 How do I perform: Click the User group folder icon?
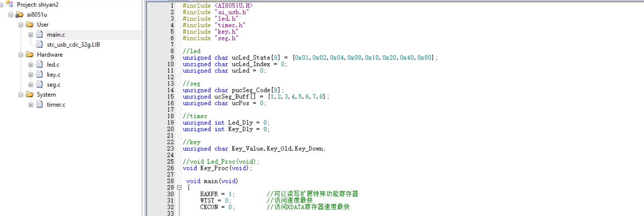point(30,25)
